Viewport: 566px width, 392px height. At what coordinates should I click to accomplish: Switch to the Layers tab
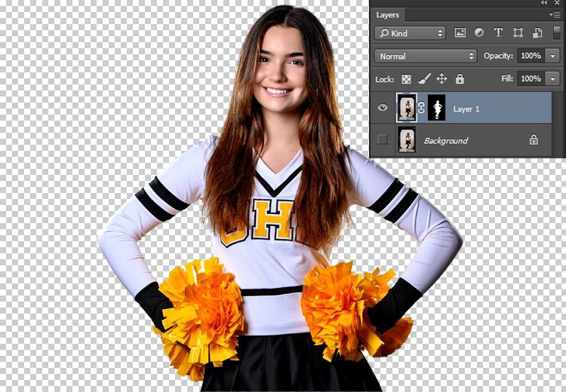[388, 15]
